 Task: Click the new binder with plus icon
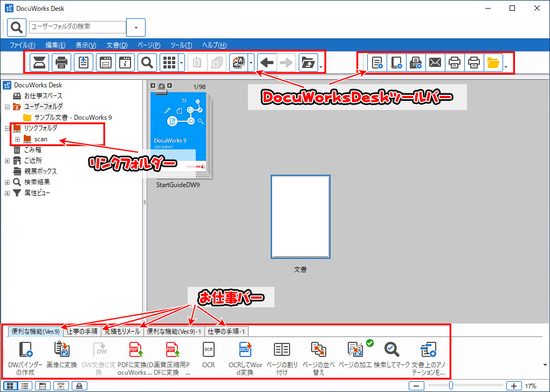click(x=396, y=63)
